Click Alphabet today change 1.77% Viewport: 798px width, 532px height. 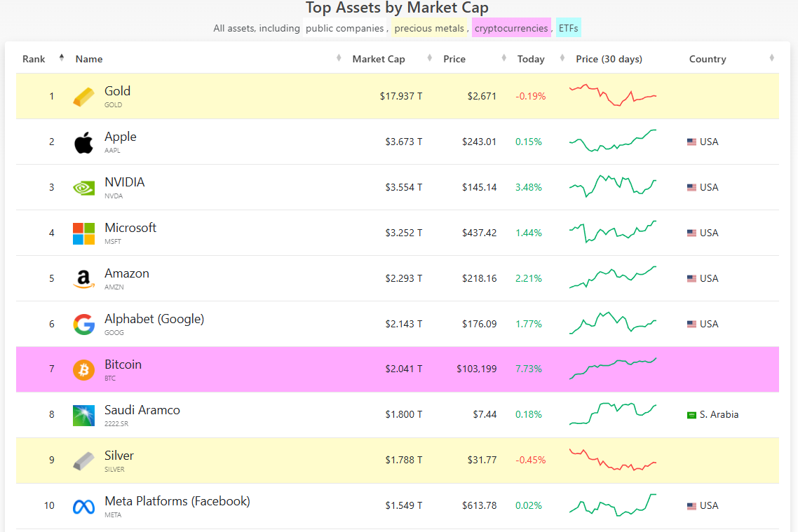529,324
